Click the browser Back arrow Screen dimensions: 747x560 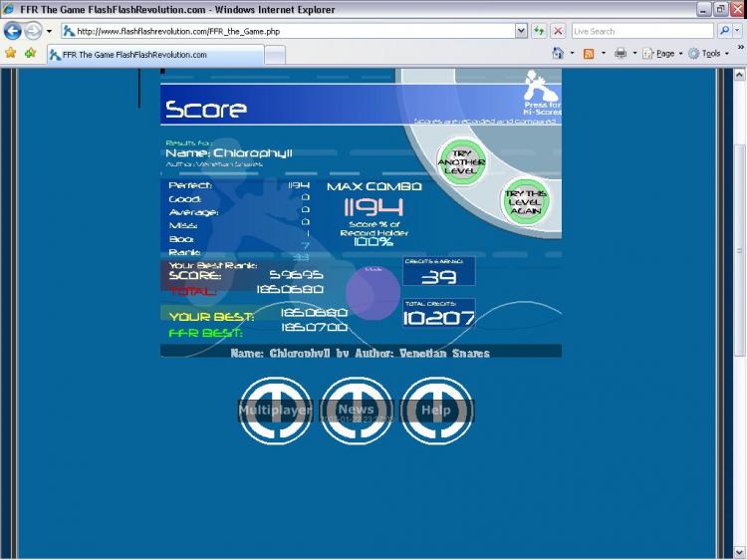pyautogui.click(x=13, y=31)
